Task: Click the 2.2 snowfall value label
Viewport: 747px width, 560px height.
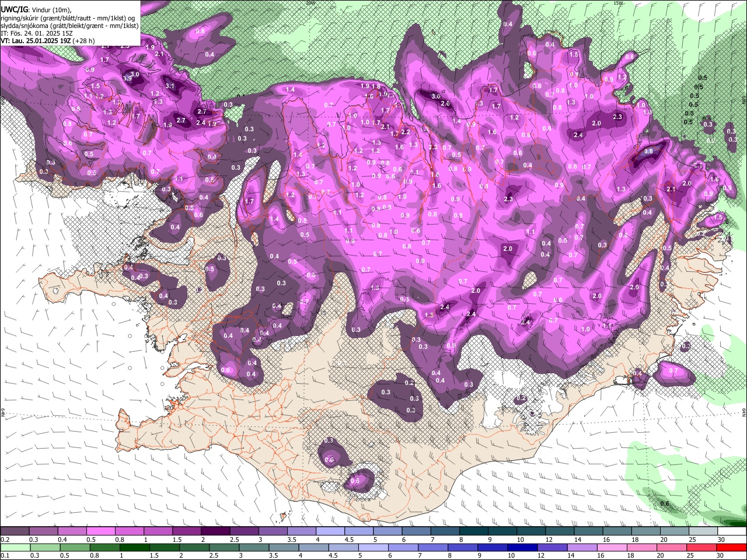Action: 406,132
